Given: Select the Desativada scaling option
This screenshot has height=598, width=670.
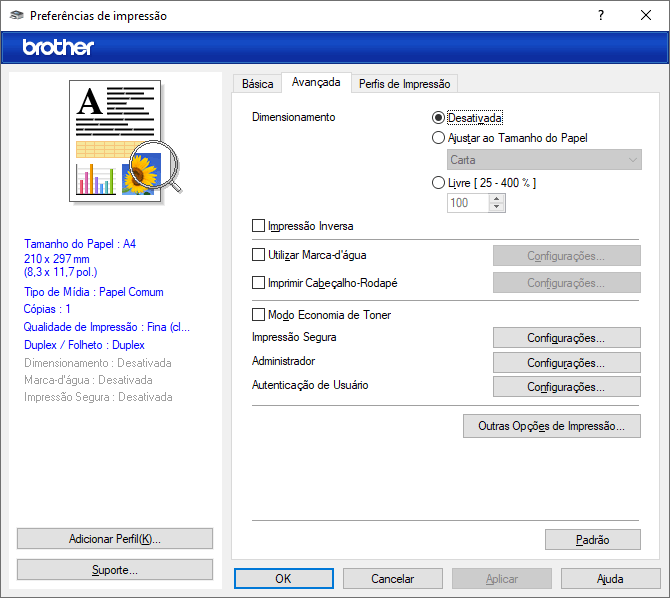Looking at the screenshot, I should click(x=439, y=117).
